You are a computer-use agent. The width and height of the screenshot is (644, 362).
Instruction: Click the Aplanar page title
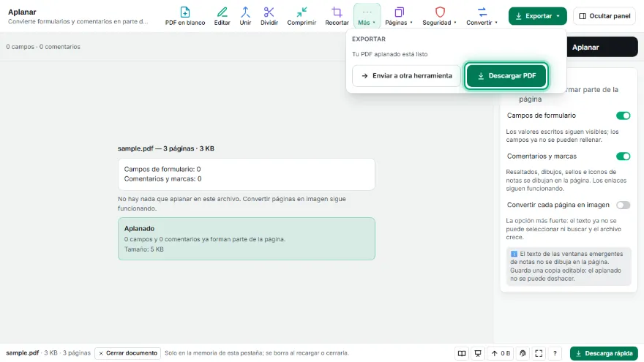(x=22, y=12)
